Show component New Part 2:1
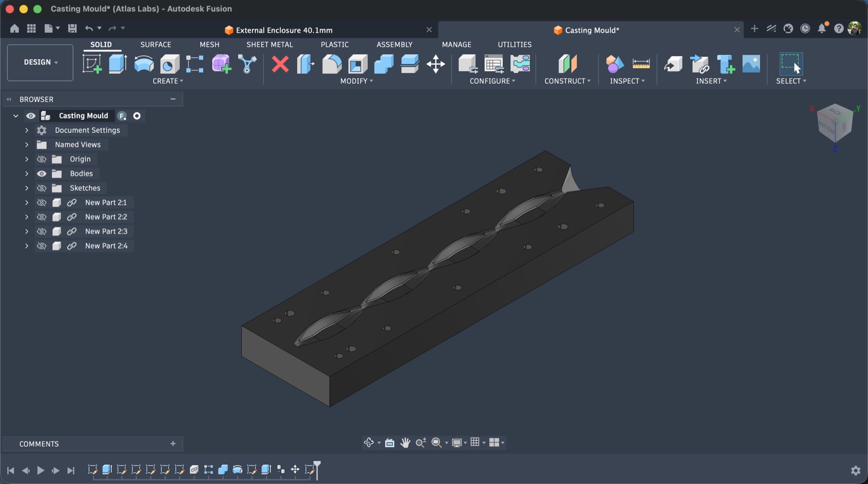Viewport: 868px width, 484px height. coord(41,203)
